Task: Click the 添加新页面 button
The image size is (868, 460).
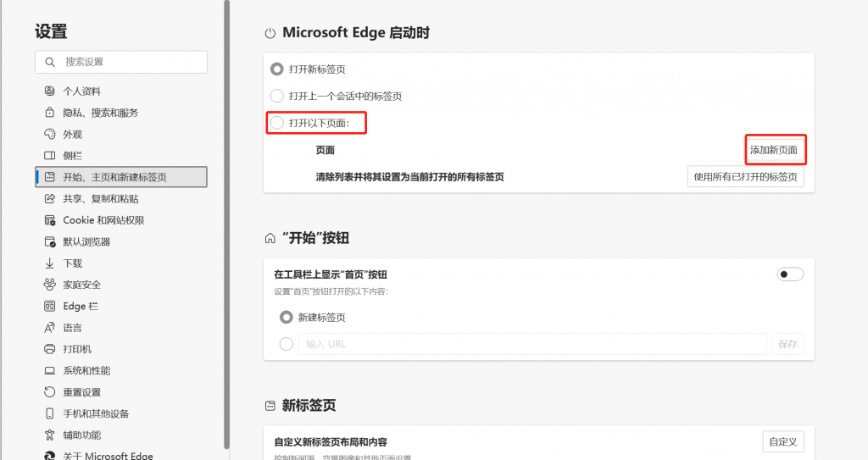Action: (774, 151)
